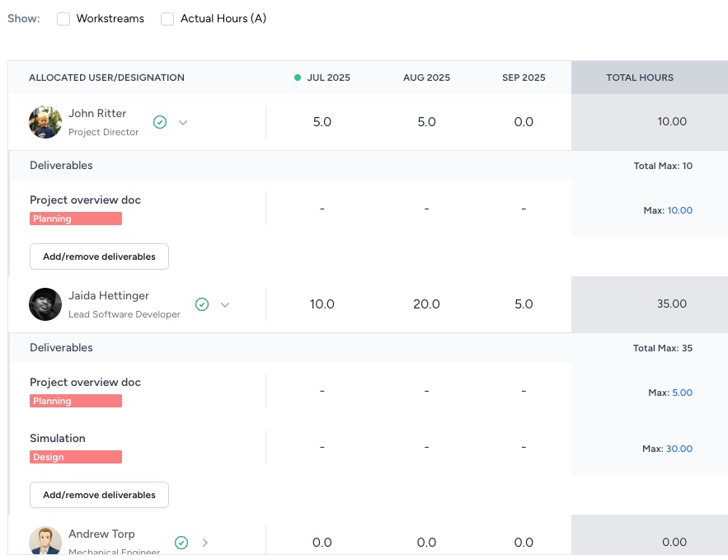Image resolution: width=728 pixels, height=560 pixels.
Task: Click Andrew Torp's green check status icon
Action: [181, 542]
